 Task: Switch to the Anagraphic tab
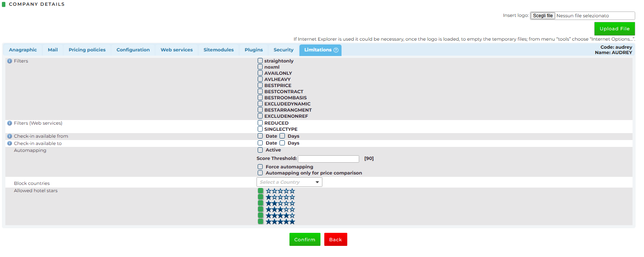[23, 50]
